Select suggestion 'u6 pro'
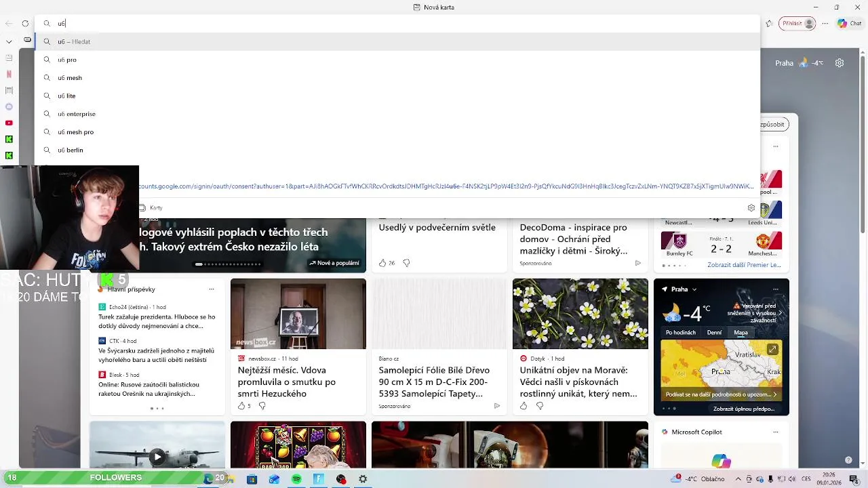Screen dimensions: 868x488 (397, 60)
